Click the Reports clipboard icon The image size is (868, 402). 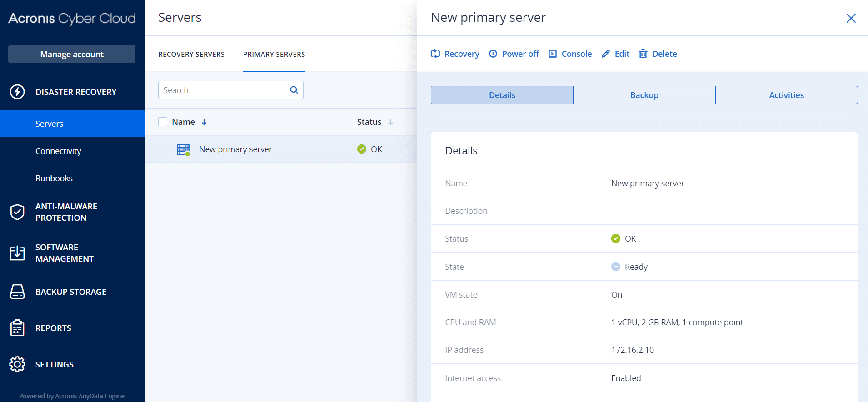click(x=17, y=328)
